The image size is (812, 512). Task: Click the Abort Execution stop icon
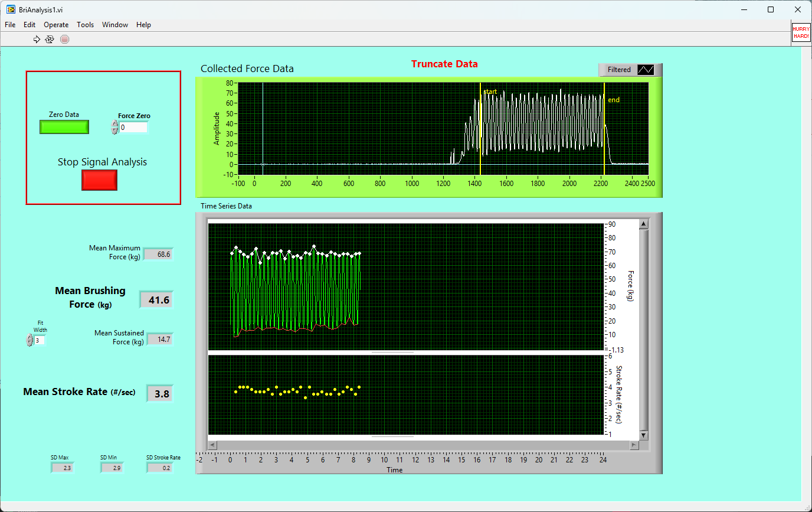click(65, 39)
